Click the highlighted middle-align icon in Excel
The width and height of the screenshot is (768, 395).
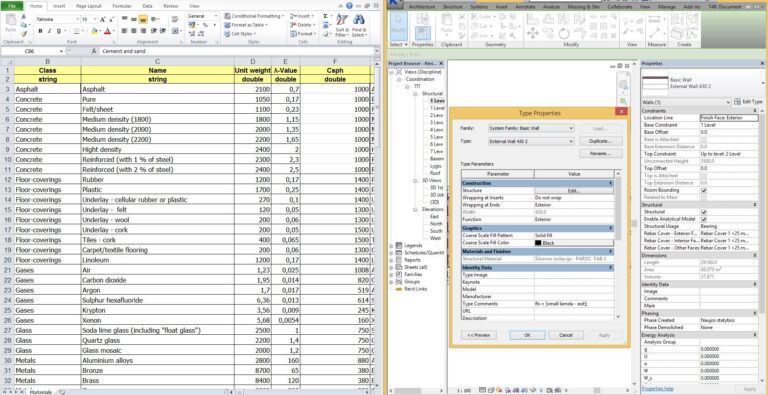(143, 20)
